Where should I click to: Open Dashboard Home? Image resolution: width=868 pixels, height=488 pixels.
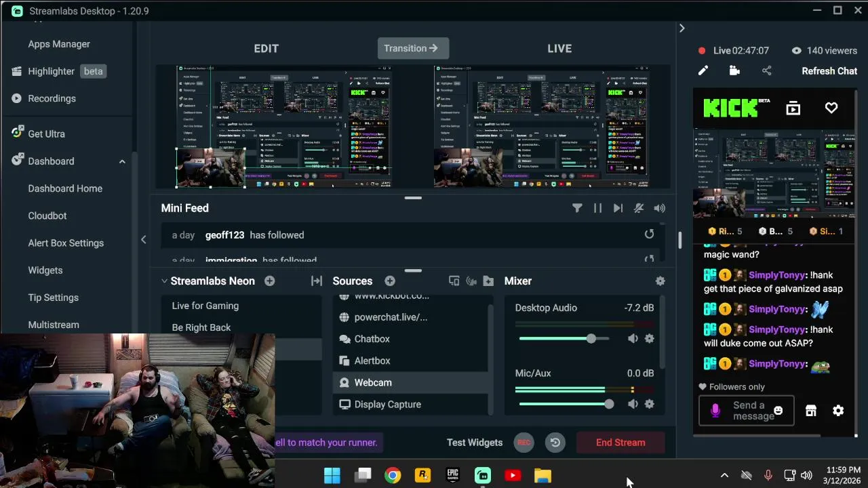pos(65,188)
